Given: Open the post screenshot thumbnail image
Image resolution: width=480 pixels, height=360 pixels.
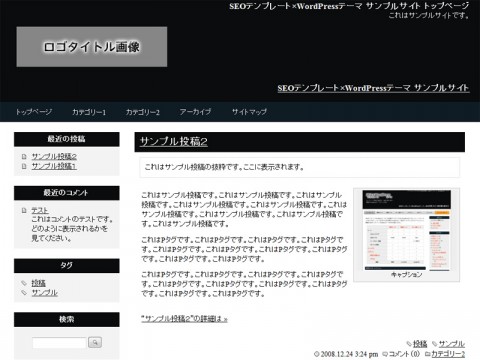Looking at the screenshot, I should pos(406,230).
